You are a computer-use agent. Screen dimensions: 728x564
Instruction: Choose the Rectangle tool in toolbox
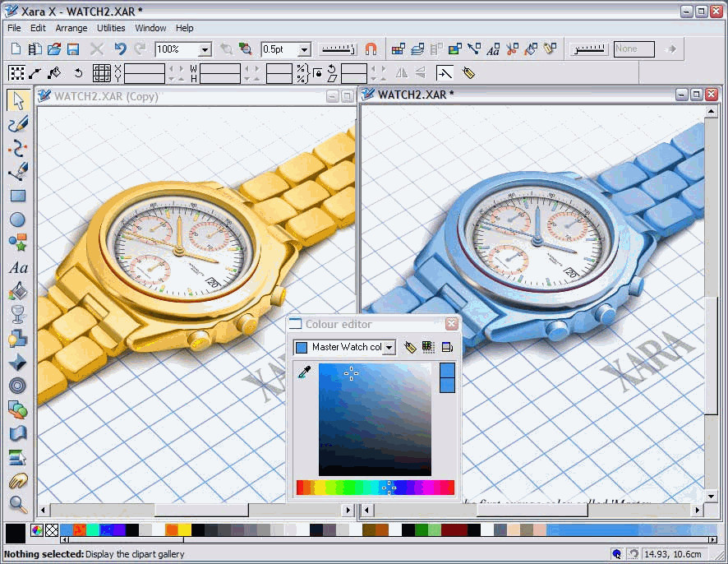pyautogui.click(x=17, y=196)
